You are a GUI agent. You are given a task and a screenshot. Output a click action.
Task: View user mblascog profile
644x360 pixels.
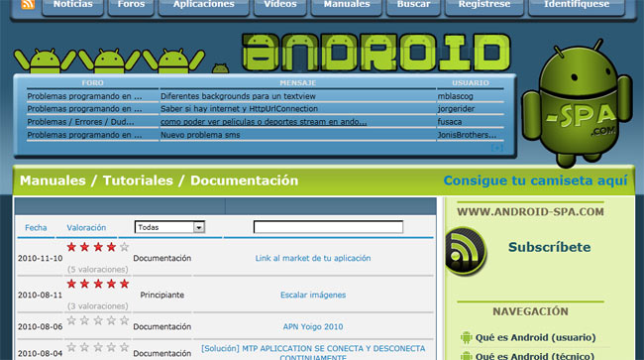click(455, 96)
